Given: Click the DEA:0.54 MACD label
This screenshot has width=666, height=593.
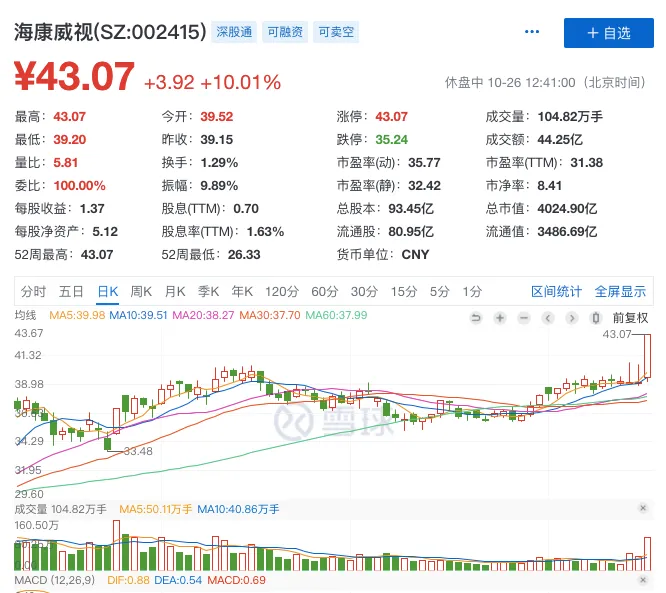Looking at the screenshot, I should [x=178, y=580].
